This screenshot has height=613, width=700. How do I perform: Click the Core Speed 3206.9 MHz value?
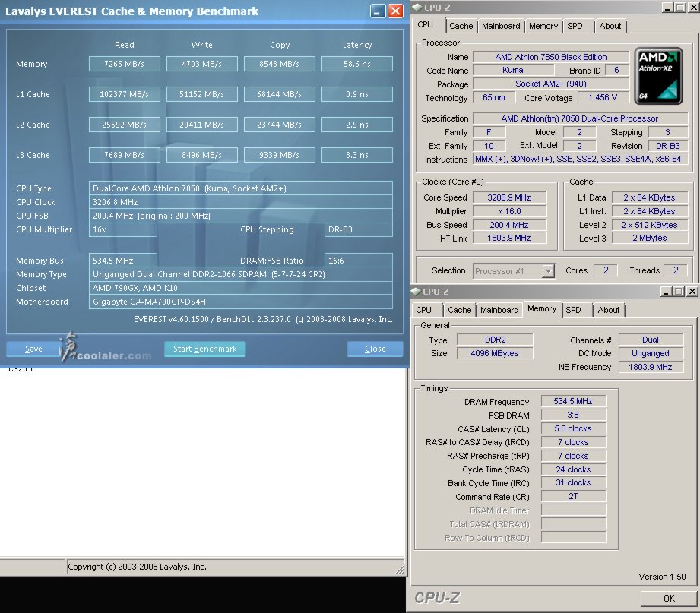(509, 197)
